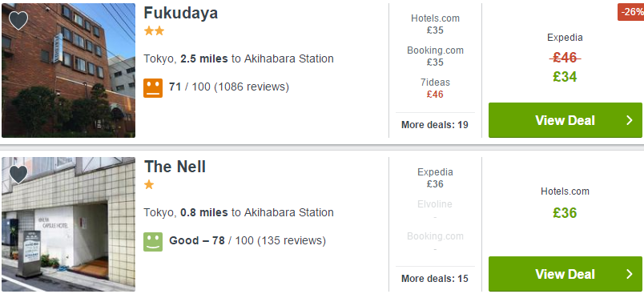Save The Nell using its heart icon
644x294 pixels.
(x=18, y=175)
